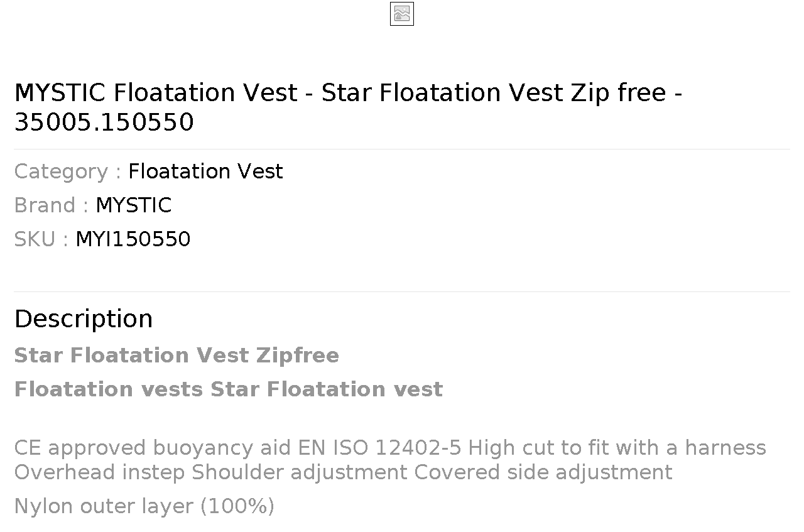Click the bold 'Star Floatation Vest Zipfree' text
Viewport: 804px width, 532px height.
[177, 356]
